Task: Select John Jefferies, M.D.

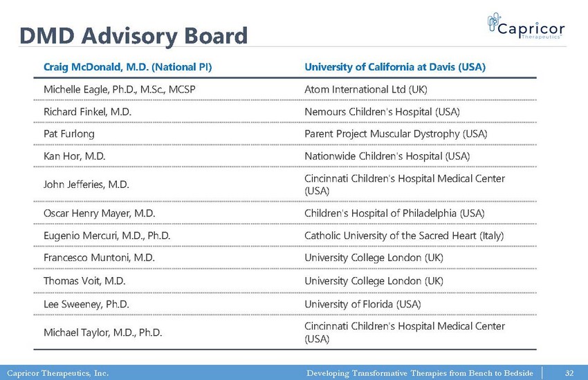Action: pos(86,184)
